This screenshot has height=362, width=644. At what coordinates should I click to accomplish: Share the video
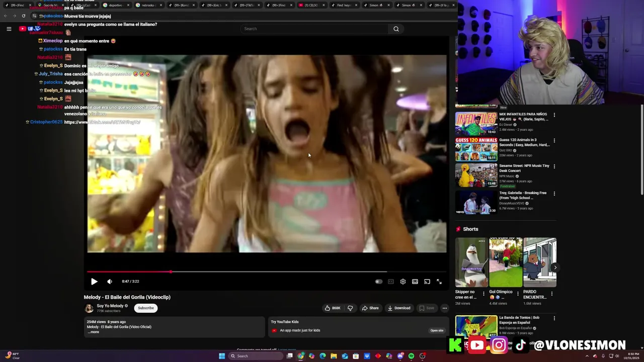(370, 308)
